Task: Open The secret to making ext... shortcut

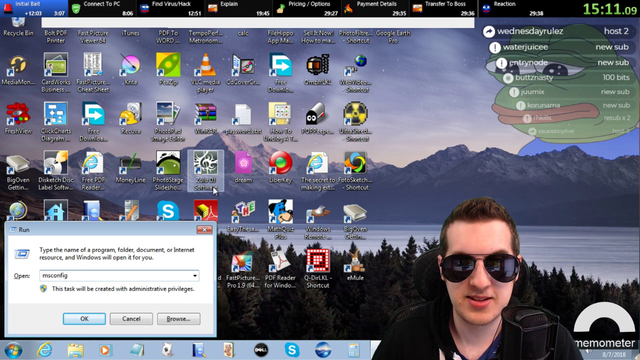Action: coord(318,170)
